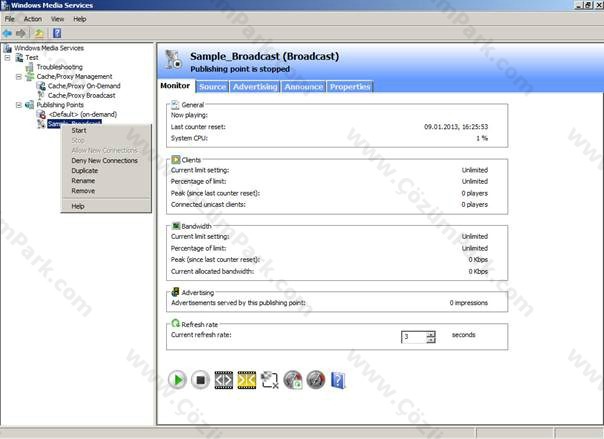
Task: Select the Cache/Proxy On-Demand label
Action: click(84, 86)
